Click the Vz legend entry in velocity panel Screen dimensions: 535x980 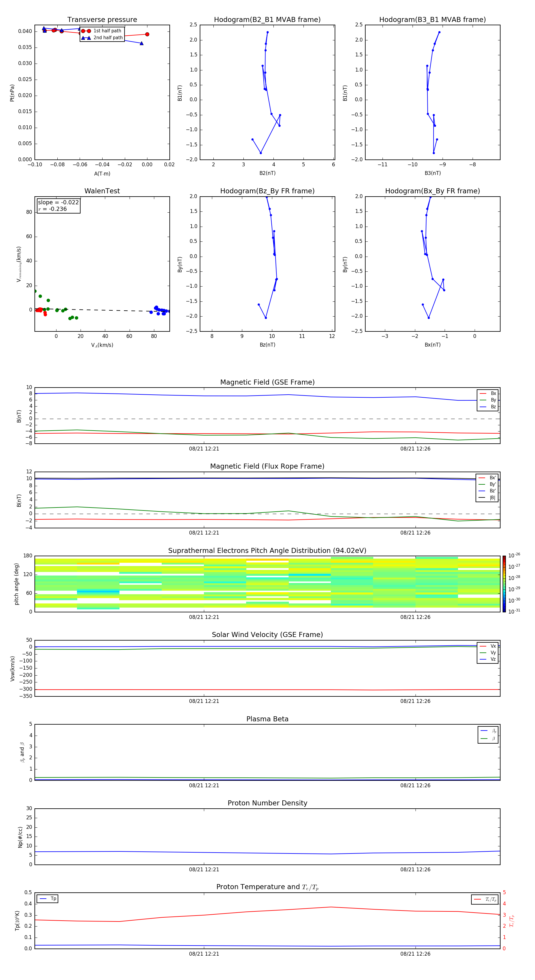tap(488, 659)
